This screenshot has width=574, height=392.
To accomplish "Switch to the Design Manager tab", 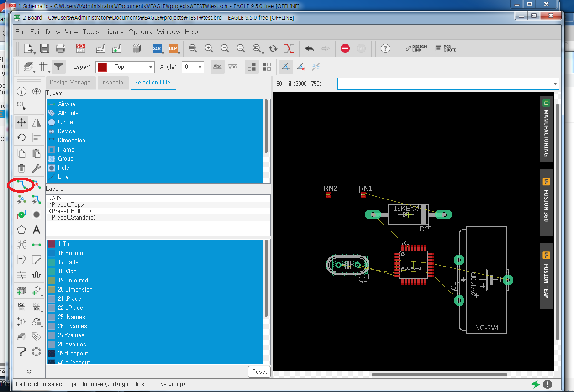I will [71, 83].
